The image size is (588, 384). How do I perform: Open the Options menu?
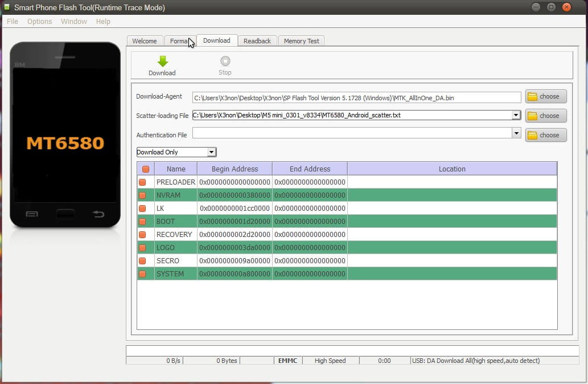point(39,21)
